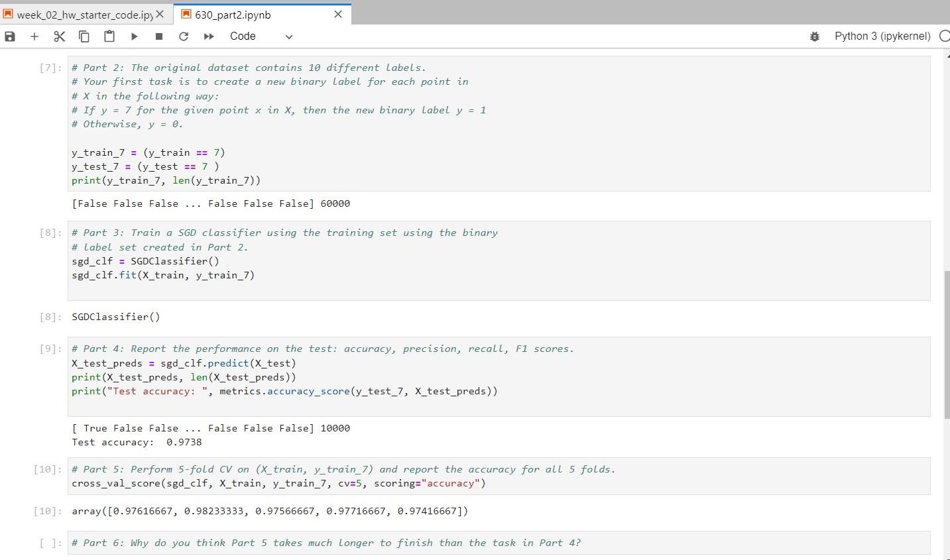Click the line 'sgd_clf = SGDClassifier()'
Screen dimensions: 950x560
pyautogui.click(x=145, y=261)
